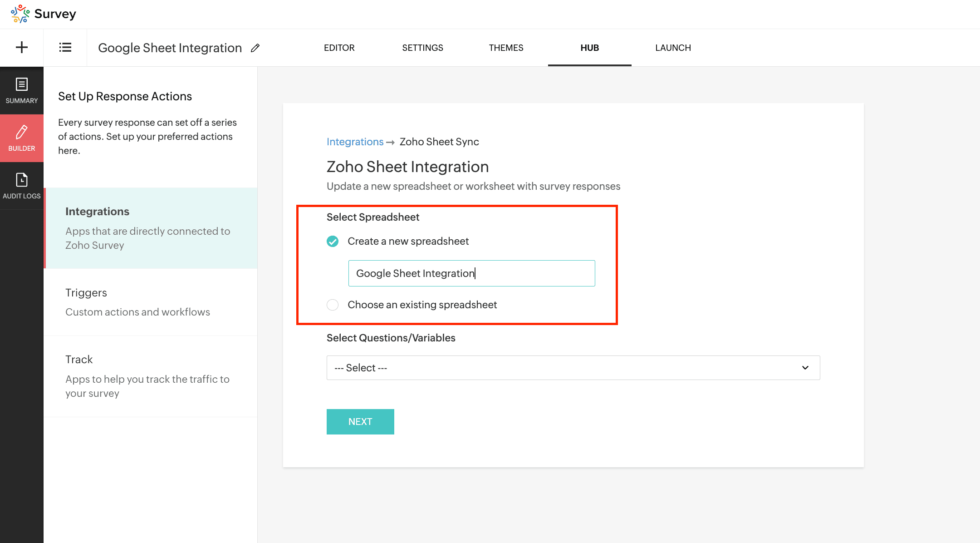
Task: Switch to the Editor tab
Action: pyautogui.click(x=339, y=48)
